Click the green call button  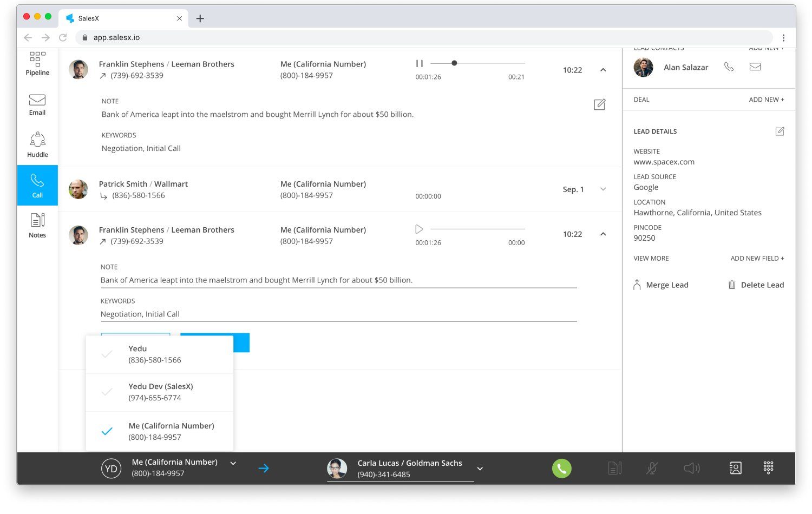tap(561, 469)
